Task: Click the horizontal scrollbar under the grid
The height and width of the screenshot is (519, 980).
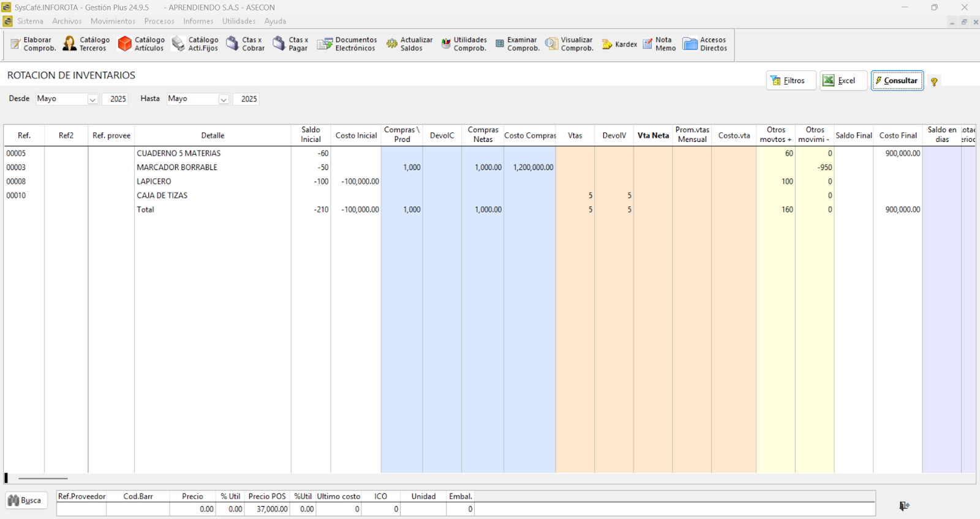Action: [x=43, y=479]
